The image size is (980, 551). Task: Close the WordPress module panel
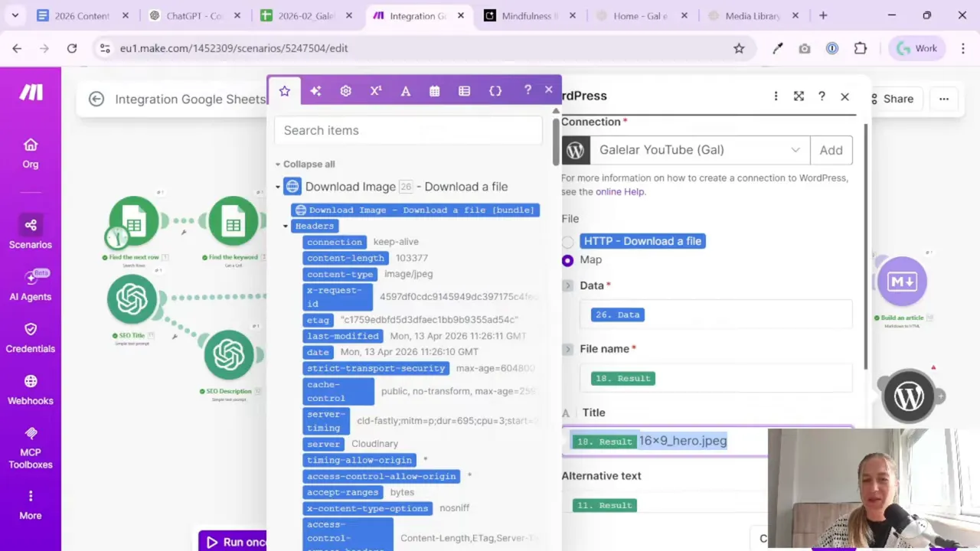tap(844, 96)
